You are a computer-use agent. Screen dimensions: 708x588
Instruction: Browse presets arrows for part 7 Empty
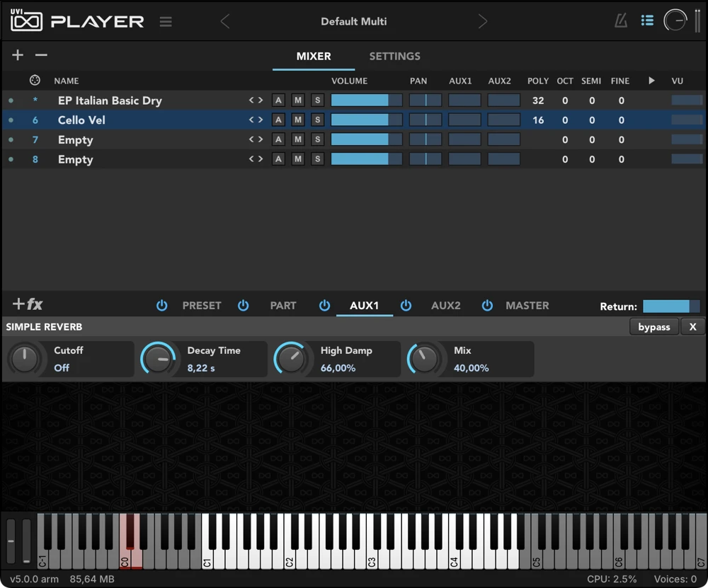(x=256, y=139)
